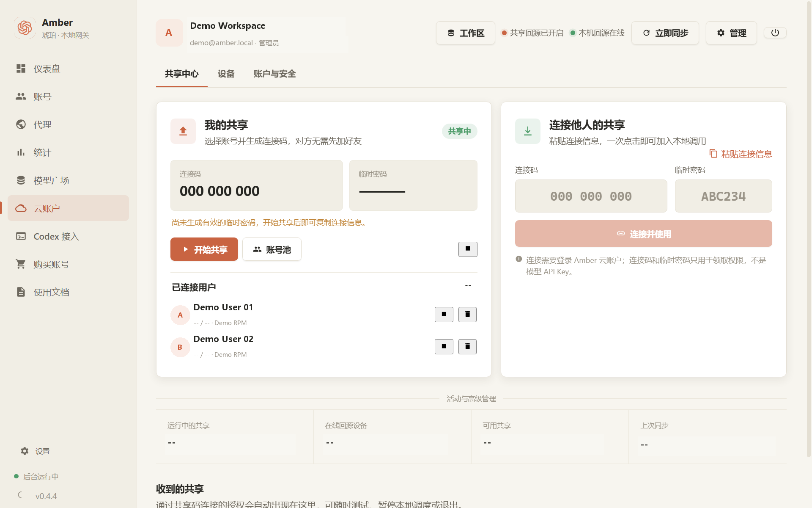Click the v0.4.4 version label

click(x=46, y=496)
